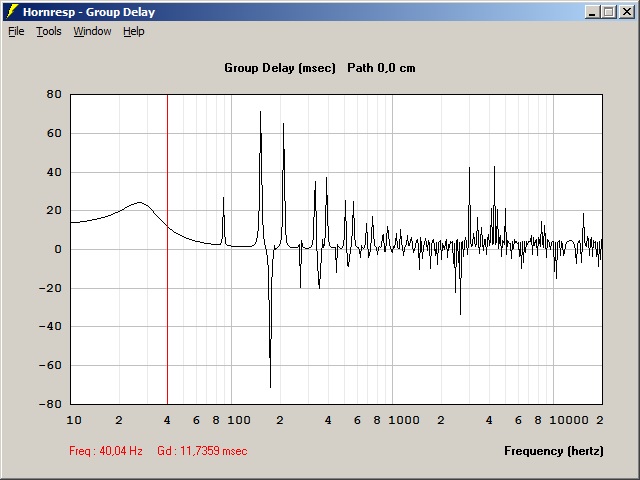Click the 100 tick label on frequency axis

coord(239,420)
